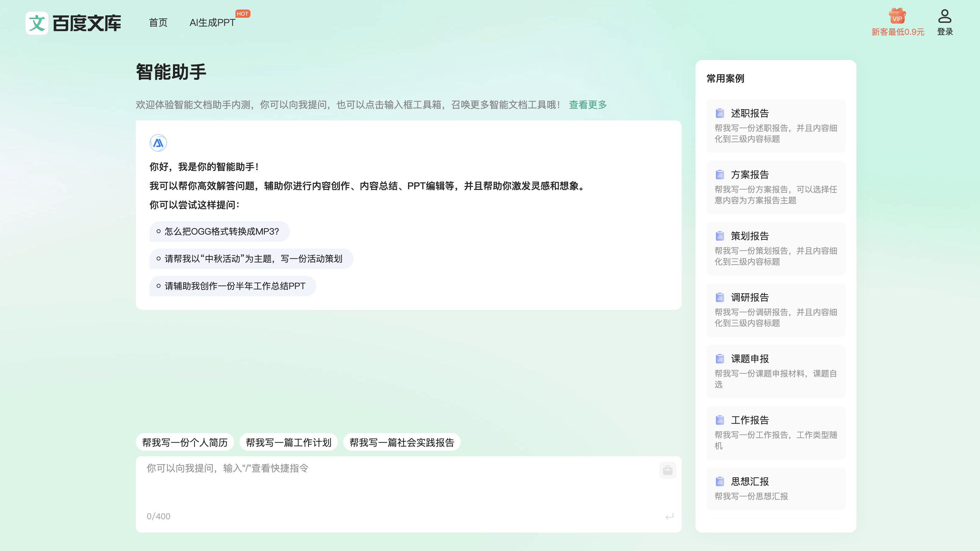The height and width of the screenshot is (551, 980).
Task: Click the HOT badge on AI生成PPT
Action: [243, 14]
